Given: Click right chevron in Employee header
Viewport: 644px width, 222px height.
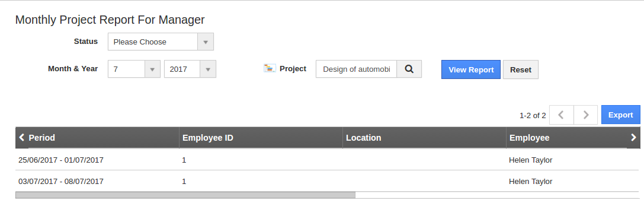Looking at the screenshot, I should 633,138.
